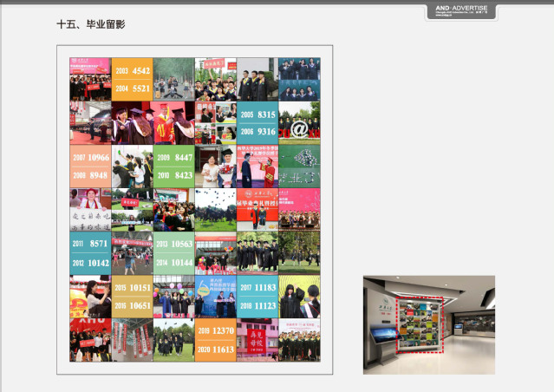
Task: Click the photo of woman holding flower bouquet
Action: (216, 167)
